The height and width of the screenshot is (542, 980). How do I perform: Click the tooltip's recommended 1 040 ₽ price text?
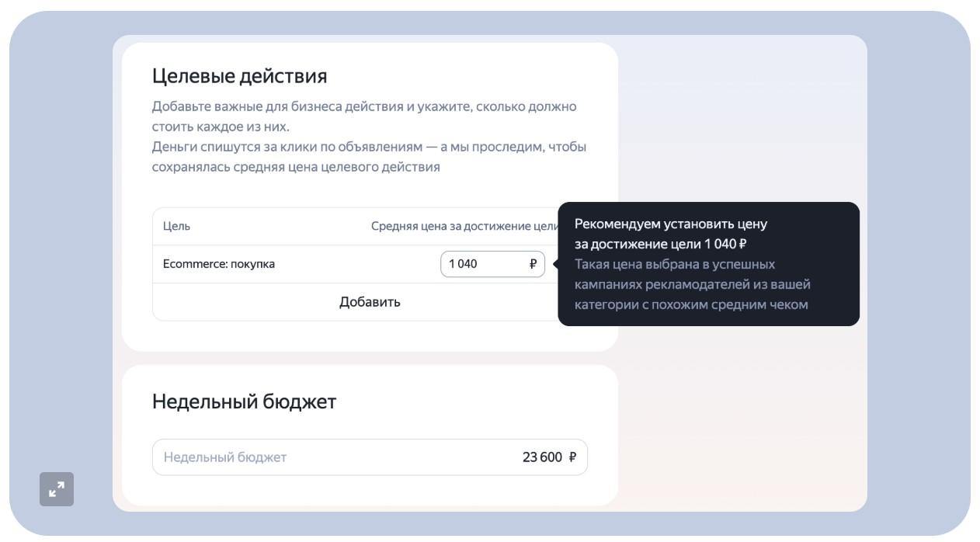point(725,244)
